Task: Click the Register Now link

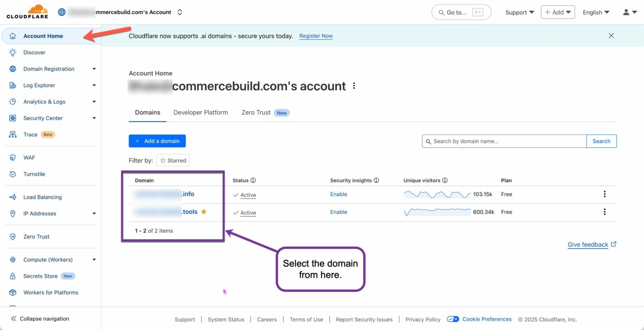Action: (316, 36)
